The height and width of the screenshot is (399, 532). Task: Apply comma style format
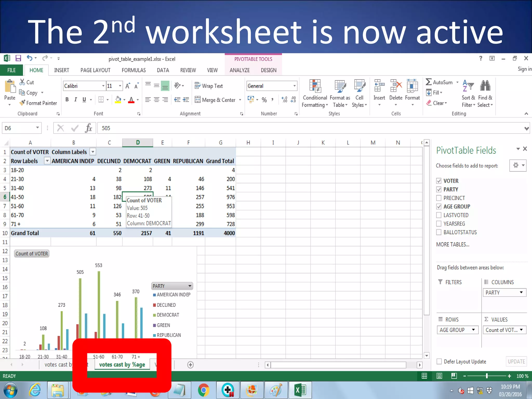(x=272, y=100)
